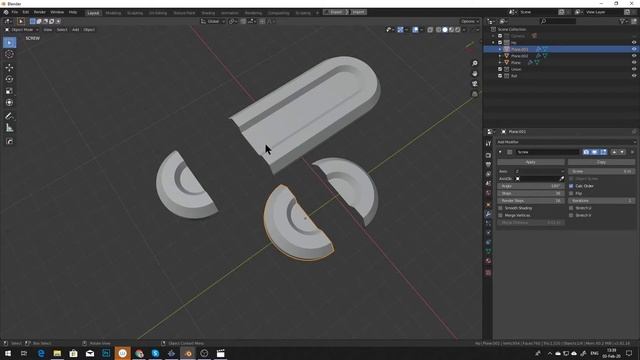This screenshot has height=360, width=640.
Task: Select solid viewport shading mode
Action: (444, 30)
